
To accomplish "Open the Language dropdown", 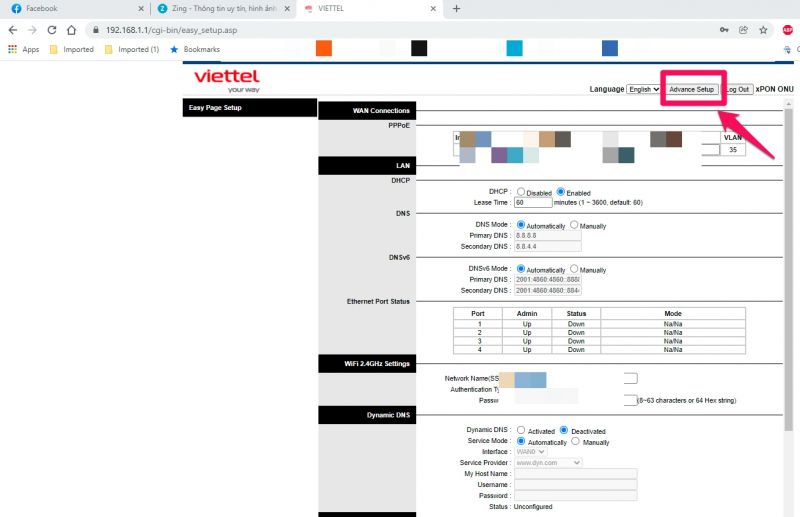I will click(x=643, y=89).
